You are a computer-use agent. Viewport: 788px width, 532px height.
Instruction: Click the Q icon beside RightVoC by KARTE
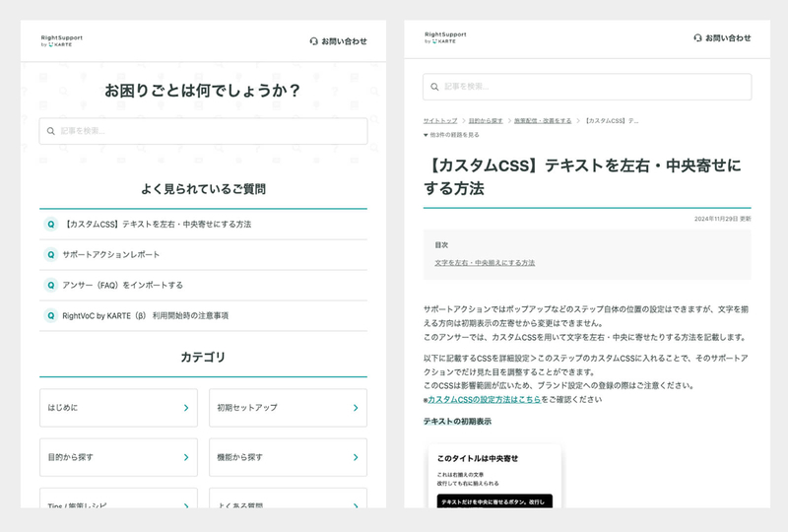[51, 316]
